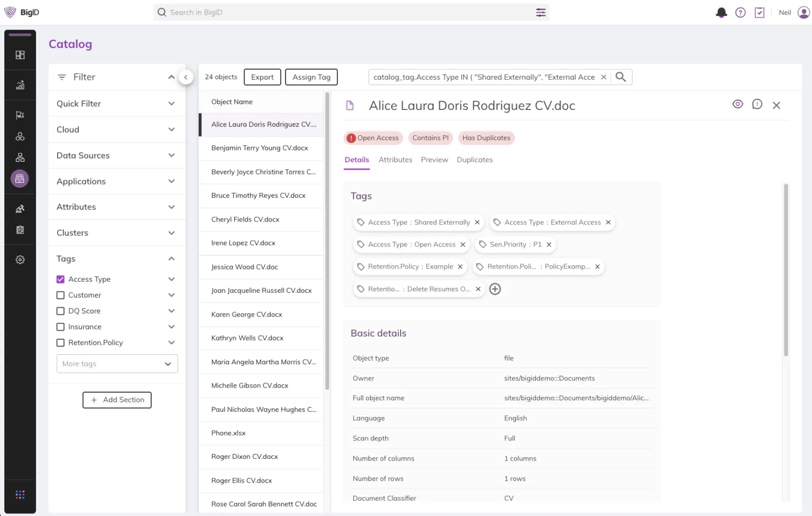Check the Retention.Policy tag checkbox

[60, 343]
